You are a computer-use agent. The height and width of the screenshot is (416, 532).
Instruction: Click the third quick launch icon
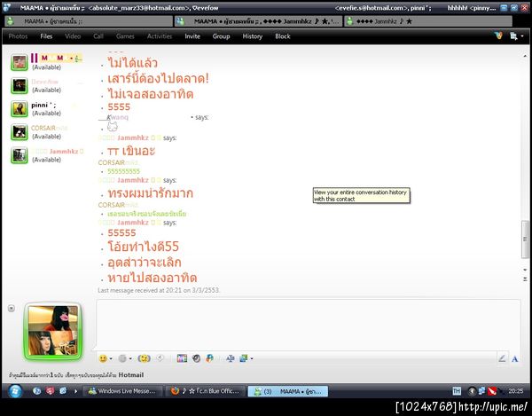tap(63, 391)
